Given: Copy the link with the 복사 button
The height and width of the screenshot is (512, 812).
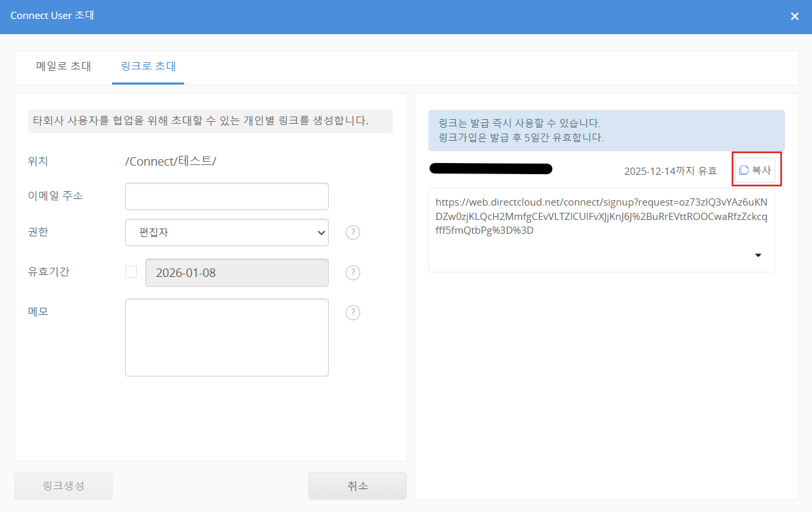Looking at the screenshot, I should (755, 170).
